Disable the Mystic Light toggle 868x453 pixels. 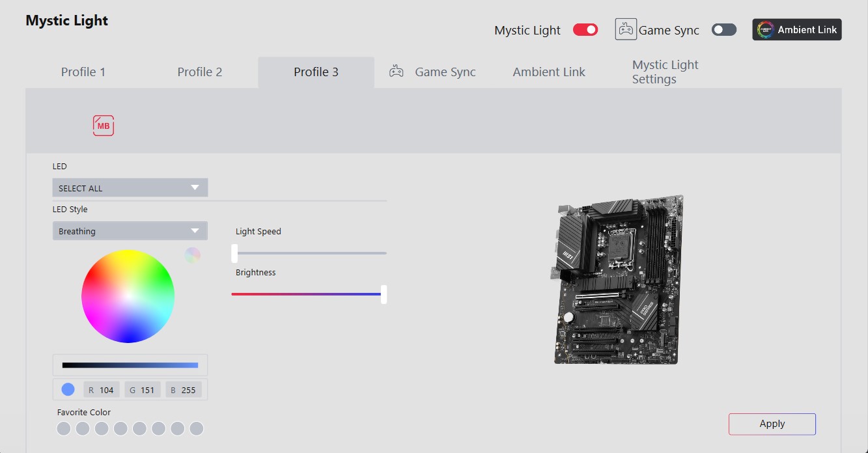(585, 30)
